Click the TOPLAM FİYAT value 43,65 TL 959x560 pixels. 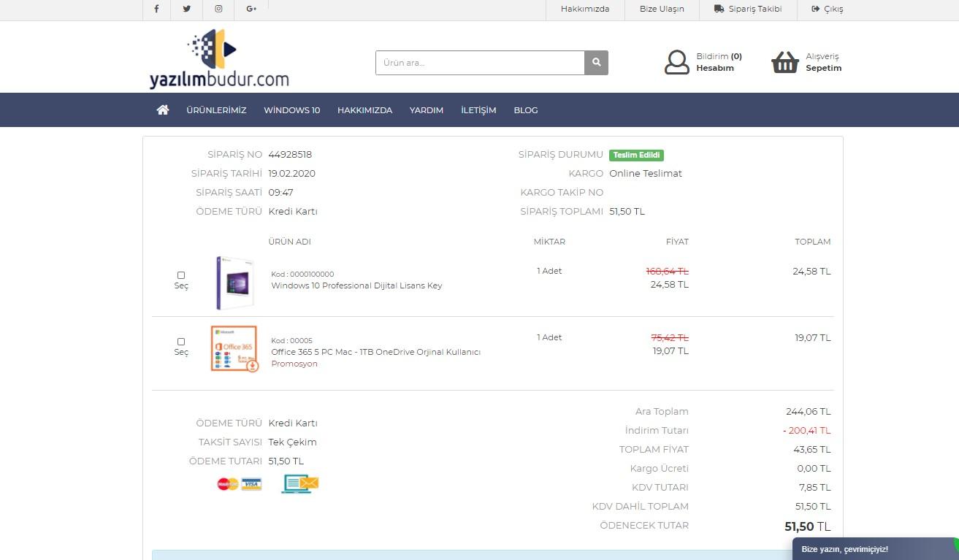tap(812, 450)
